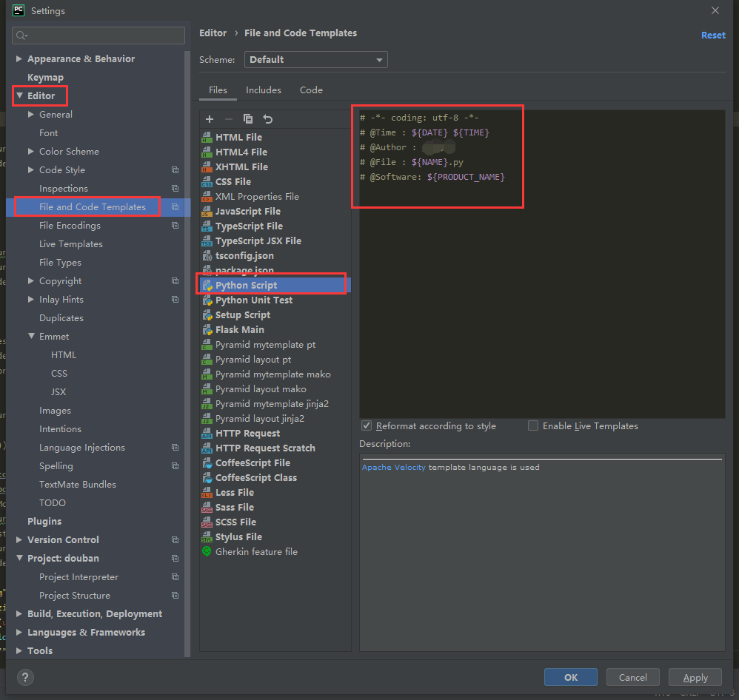
Task: Collapse the Editor tree section
Action: coord(19,95)
